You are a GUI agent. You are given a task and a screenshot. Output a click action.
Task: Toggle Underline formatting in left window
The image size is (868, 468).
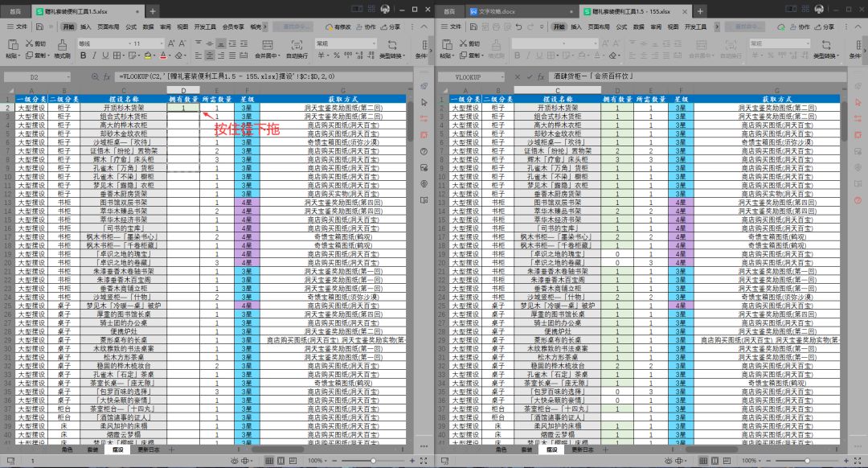(104, 55)
